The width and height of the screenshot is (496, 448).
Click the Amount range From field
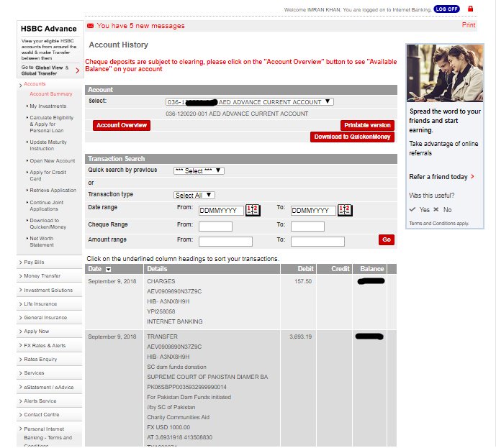[225, 242]
